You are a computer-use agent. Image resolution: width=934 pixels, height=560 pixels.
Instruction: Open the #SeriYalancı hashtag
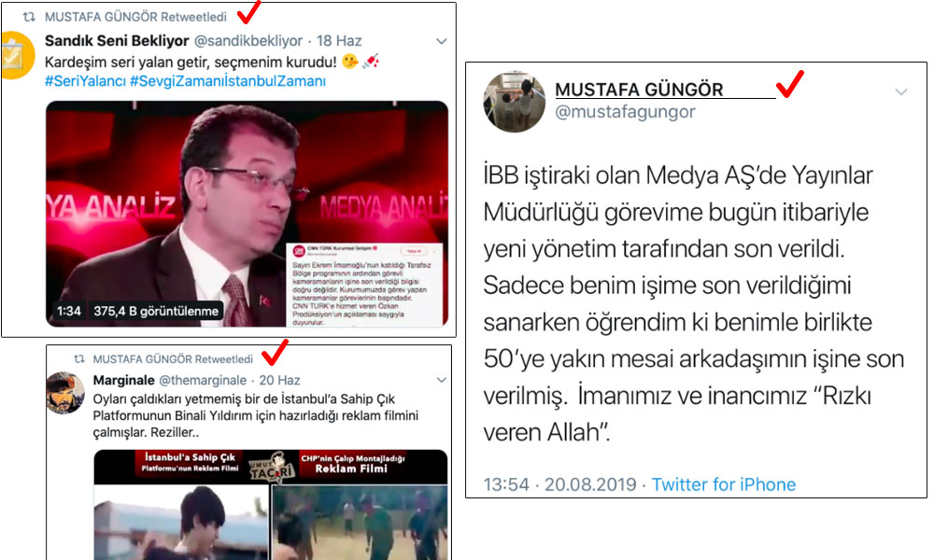[x=85, y=81]
